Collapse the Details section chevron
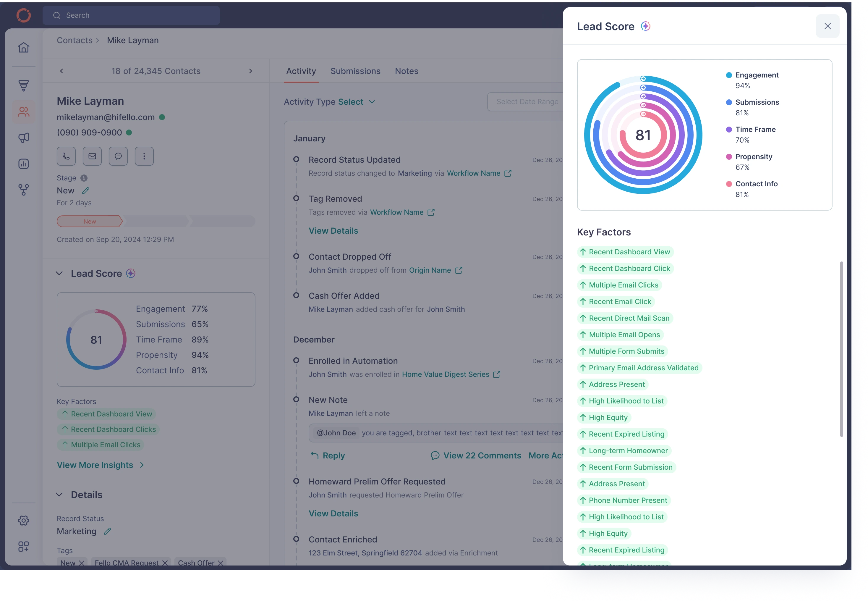868x601 pixels. click(x=59, y=495)
